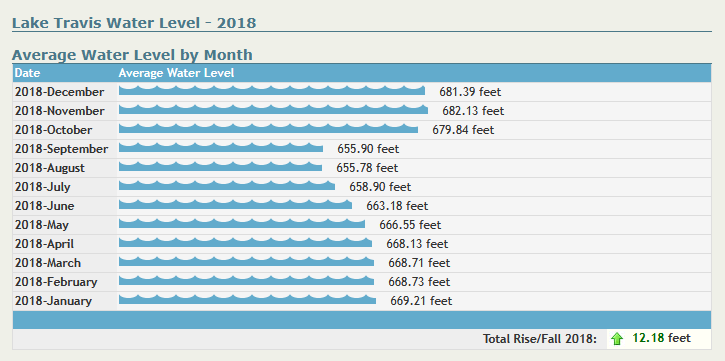Select the 2018-February row label
This screenshot has height=361, width=725.
56,281
